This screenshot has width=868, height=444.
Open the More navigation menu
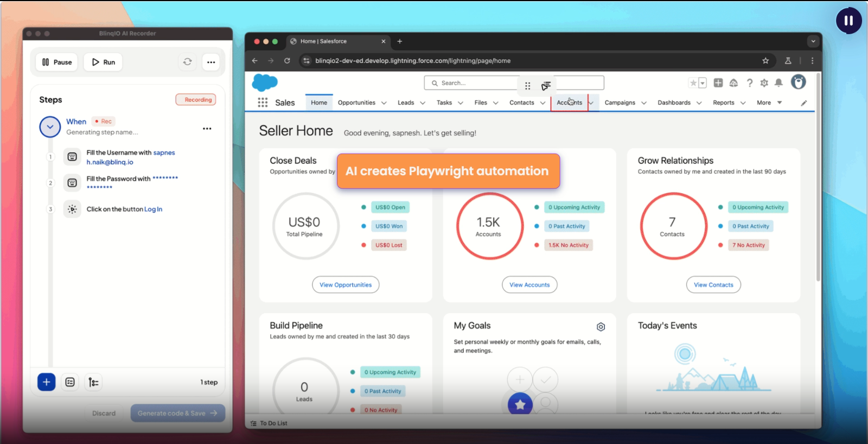[769, 103]
